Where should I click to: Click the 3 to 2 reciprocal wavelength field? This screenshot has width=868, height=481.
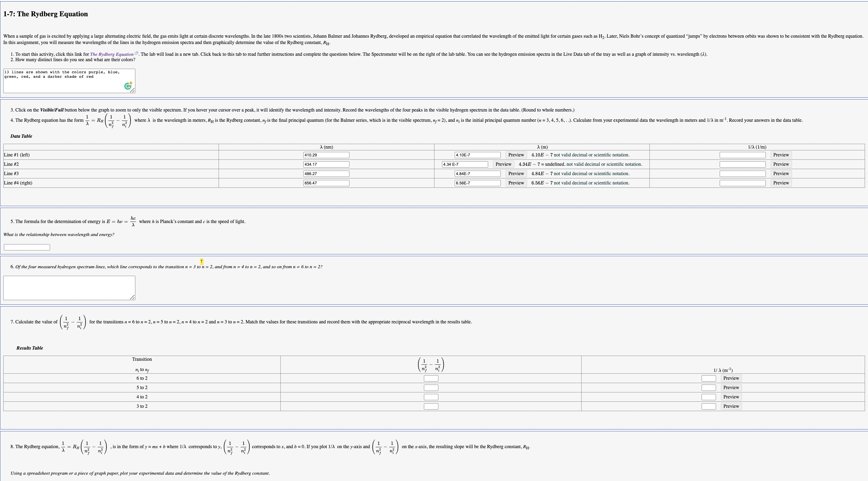tap(709, 406)
